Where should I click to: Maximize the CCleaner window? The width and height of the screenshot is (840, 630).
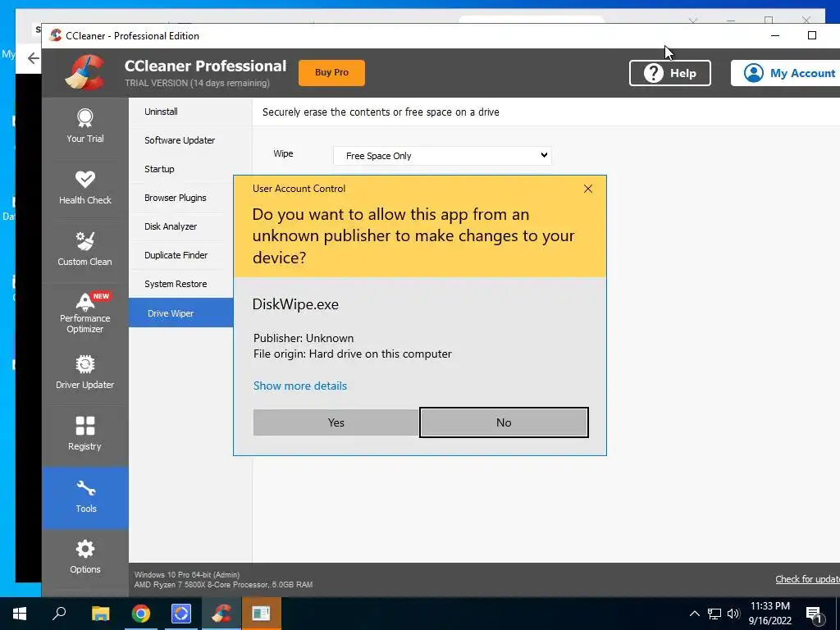812,36
